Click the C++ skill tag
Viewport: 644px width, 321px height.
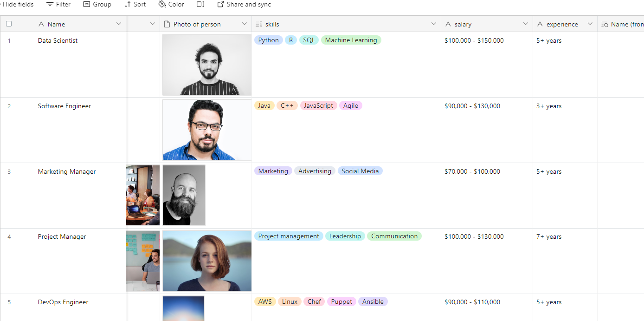[x=287, y=106]
